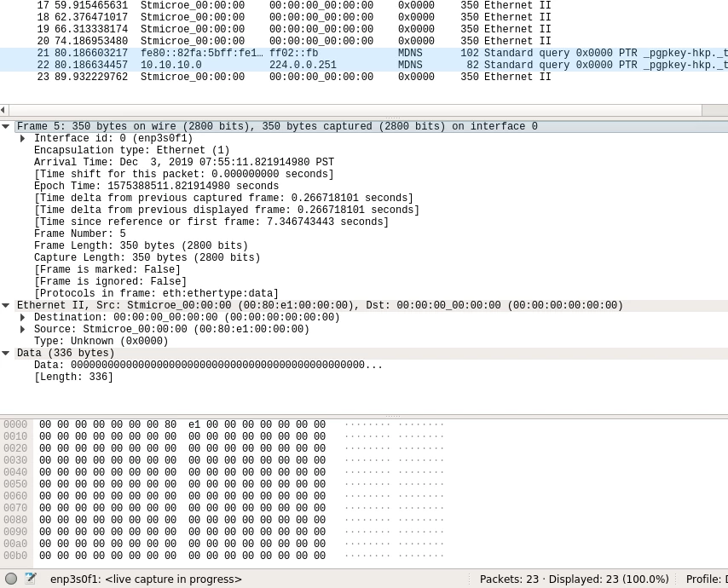
Task: Click the 80 byte in hex dump
Action: tap(170, 424)
